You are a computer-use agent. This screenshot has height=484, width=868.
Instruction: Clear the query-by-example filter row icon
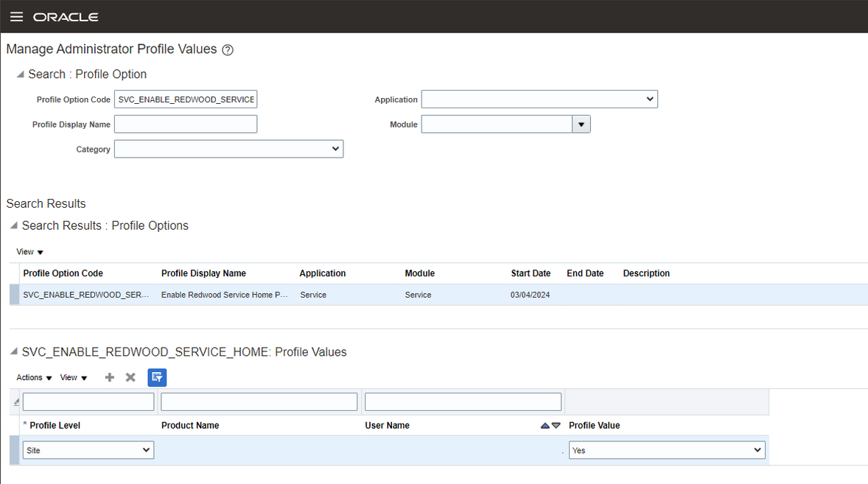click(x=16, y=402)
